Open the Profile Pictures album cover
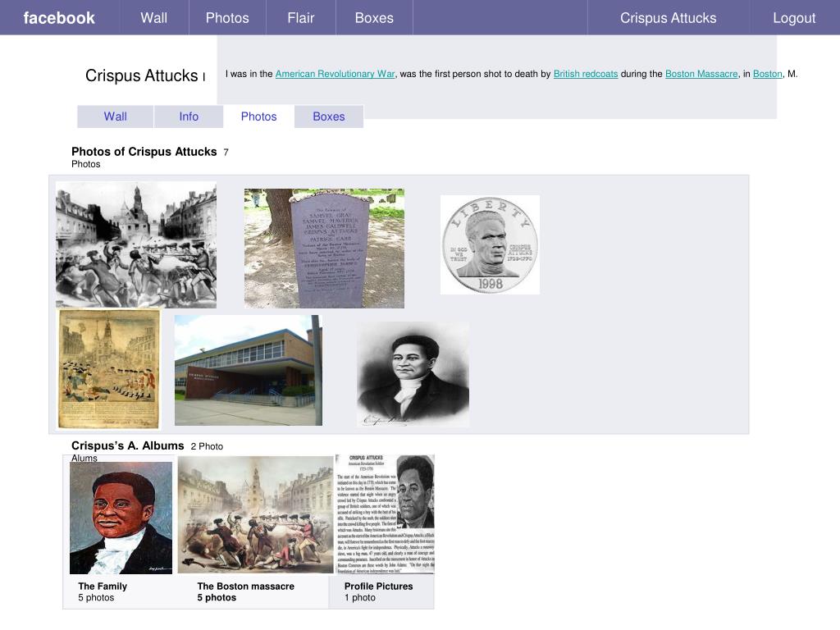 (385, 514)
